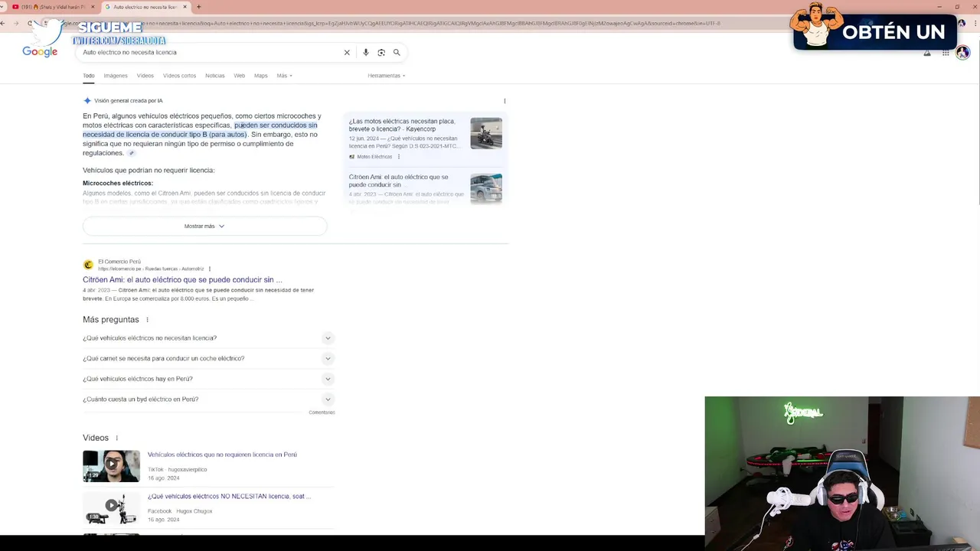Open three-dot menu beside Motos Eléctricas source
The height and width of the screenshot is (551, 980).
399,157
